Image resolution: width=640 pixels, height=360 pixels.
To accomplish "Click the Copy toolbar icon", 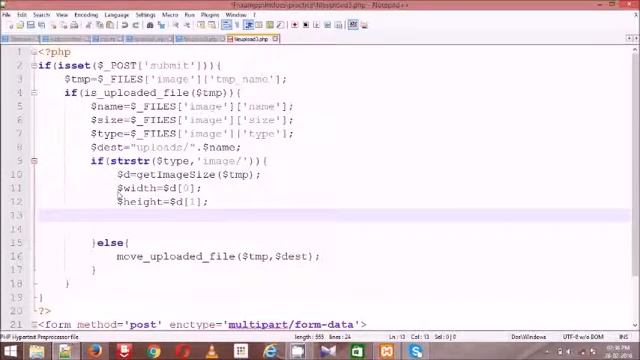I will point(99,25).
